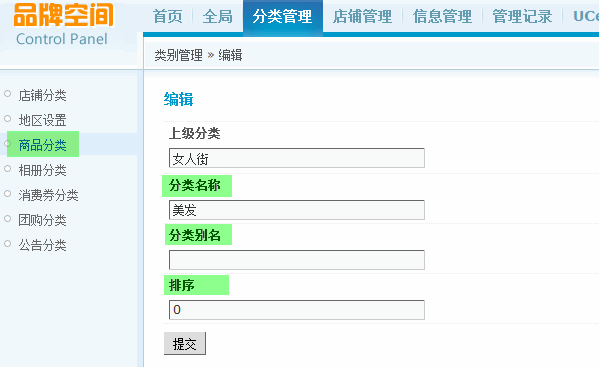The image size is (600, 367).
Task: Focus the empty 分类别名 input field
Action: pyautogui.click(x=297, y=260)
